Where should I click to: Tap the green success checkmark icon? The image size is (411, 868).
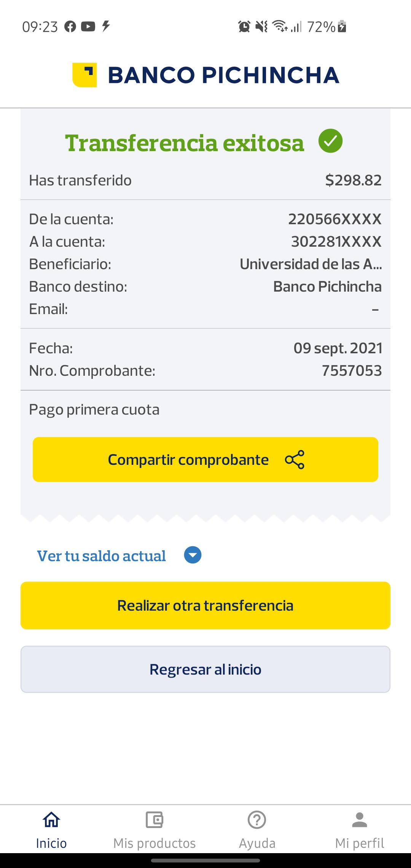tap(330, 141)
